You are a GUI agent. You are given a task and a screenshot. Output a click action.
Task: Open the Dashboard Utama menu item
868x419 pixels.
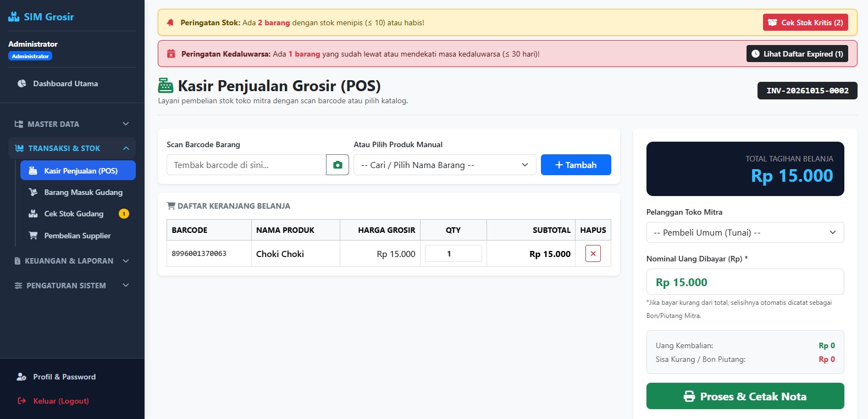[x=72, y=83]
